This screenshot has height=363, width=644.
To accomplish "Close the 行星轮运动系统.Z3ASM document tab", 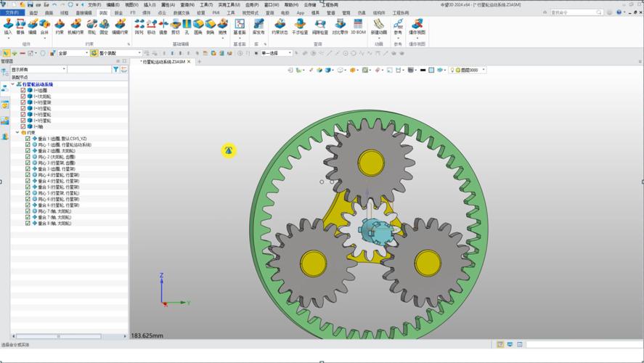I will point(189,62).
